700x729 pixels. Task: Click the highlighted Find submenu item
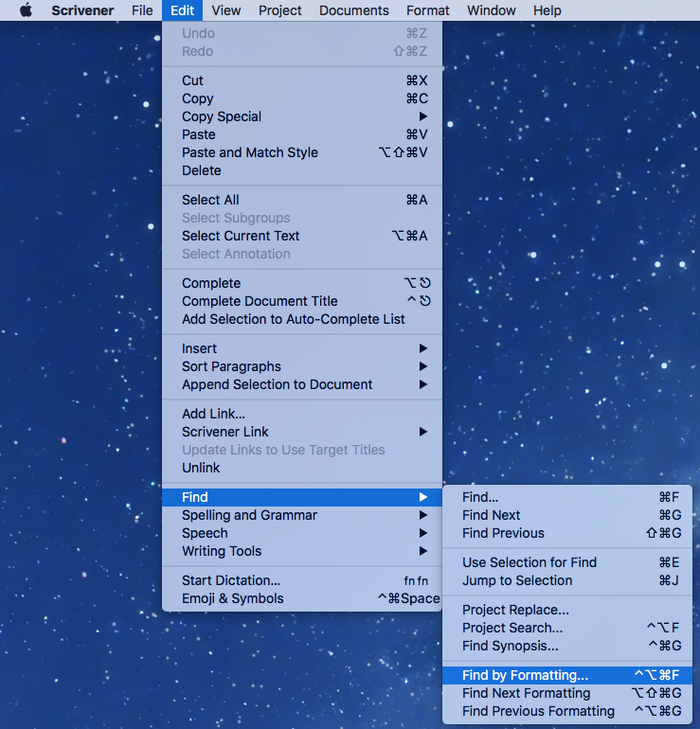pos(302,497)
